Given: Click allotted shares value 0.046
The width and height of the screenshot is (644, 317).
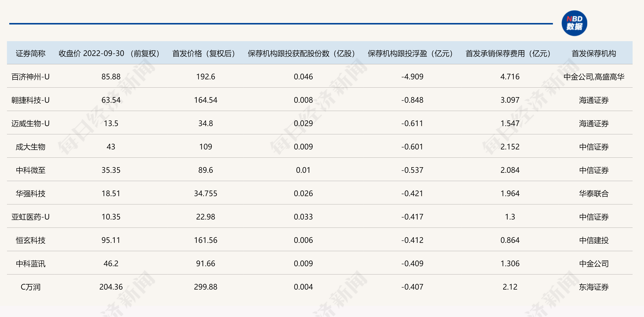Looking at the screenshot, I should pyautogui.click(x=303, y=77).
